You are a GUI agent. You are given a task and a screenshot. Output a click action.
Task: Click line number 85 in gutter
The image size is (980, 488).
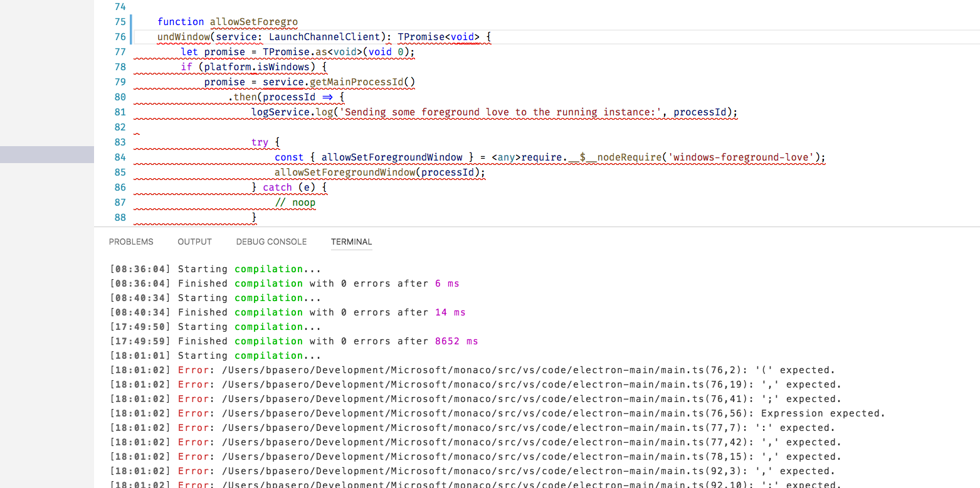120,172
